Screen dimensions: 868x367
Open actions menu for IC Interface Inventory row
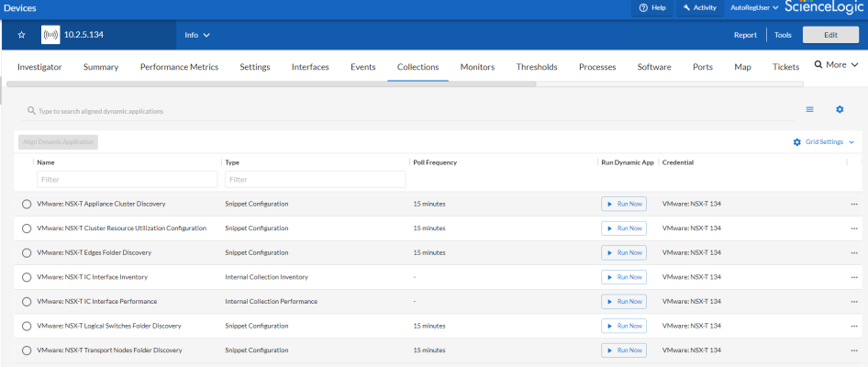coord(854,277)
